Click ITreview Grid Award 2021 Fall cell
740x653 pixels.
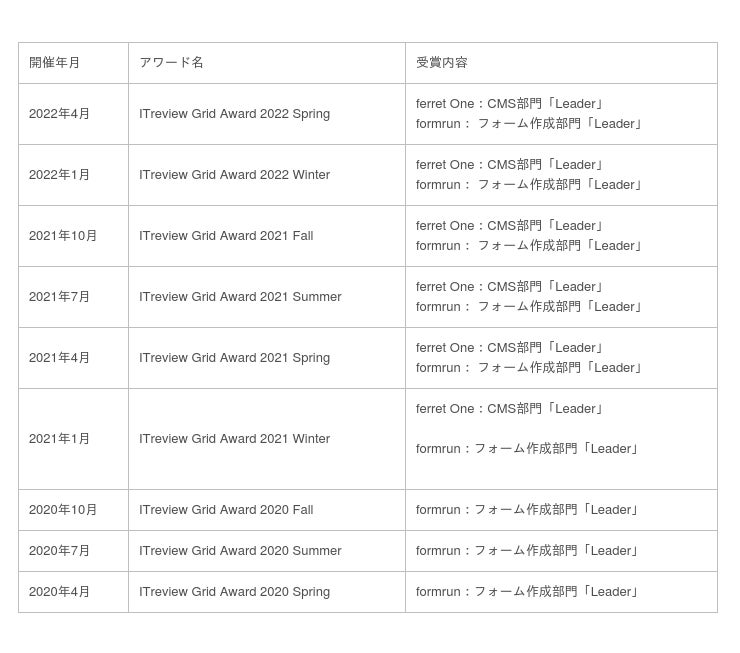pyautogui.click(x=226, y=236)
